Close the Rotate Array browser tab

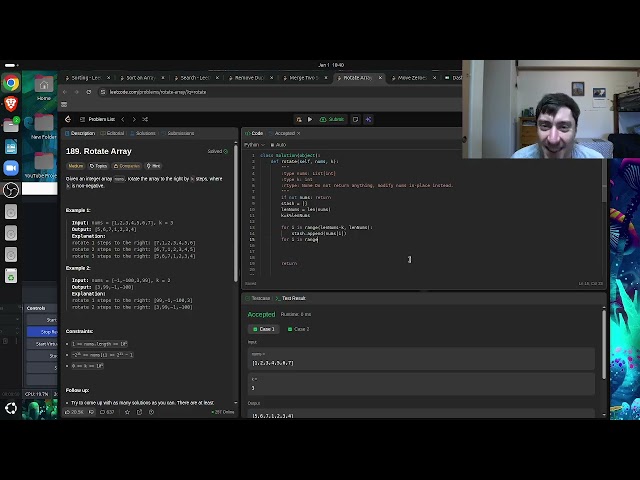[380, 78]
